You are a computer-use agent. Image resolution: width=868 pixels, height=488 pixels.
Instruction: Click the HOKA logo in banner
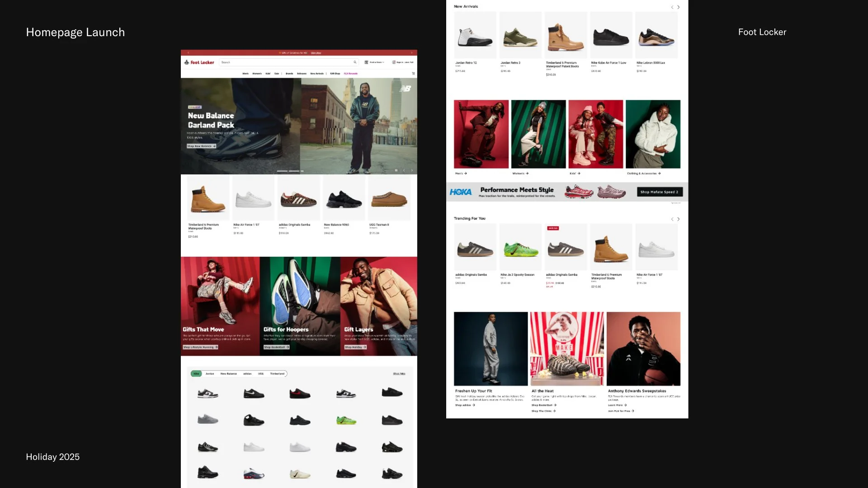[x=461, y=192]
